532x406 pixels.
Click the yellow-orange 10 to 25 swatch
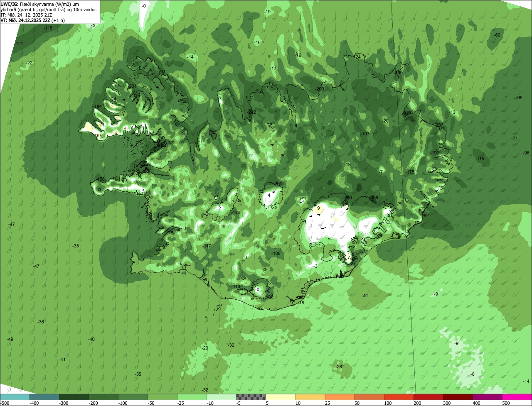point(310,397)
